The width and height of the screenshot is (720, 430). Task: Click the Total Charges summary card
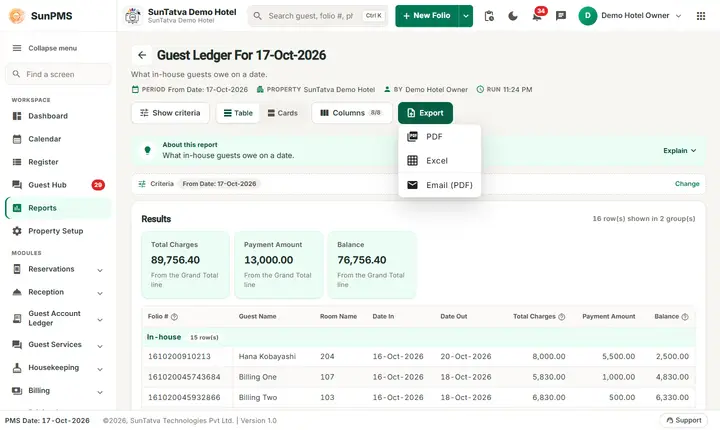click(x=186, y=265)
